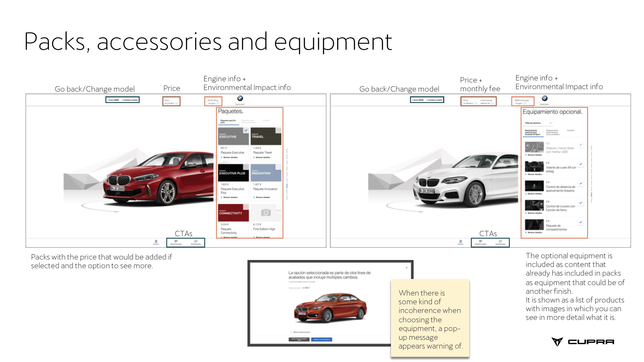Click the BMW logo in the Equipamiento opcional screenshot
This screenshot has height=362, width=644.
[x=545, y=98]
